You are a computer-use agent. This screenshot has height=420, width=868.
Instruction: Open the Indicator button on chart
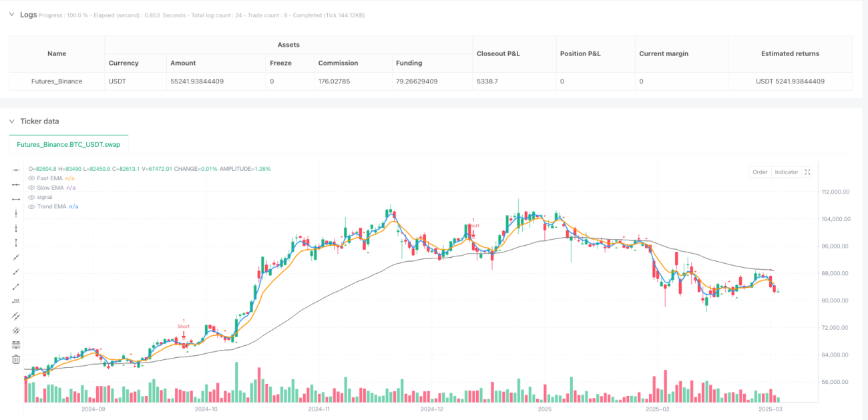point(786,172)
